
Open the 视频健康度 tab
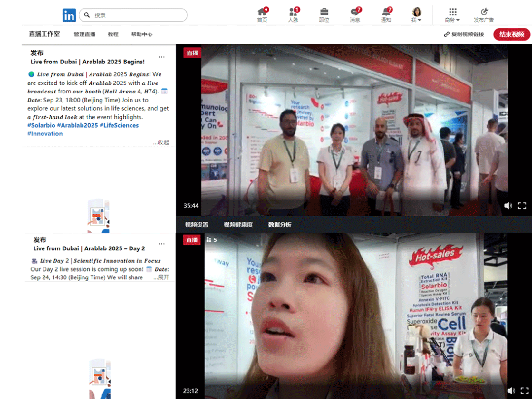click(238, 225)
